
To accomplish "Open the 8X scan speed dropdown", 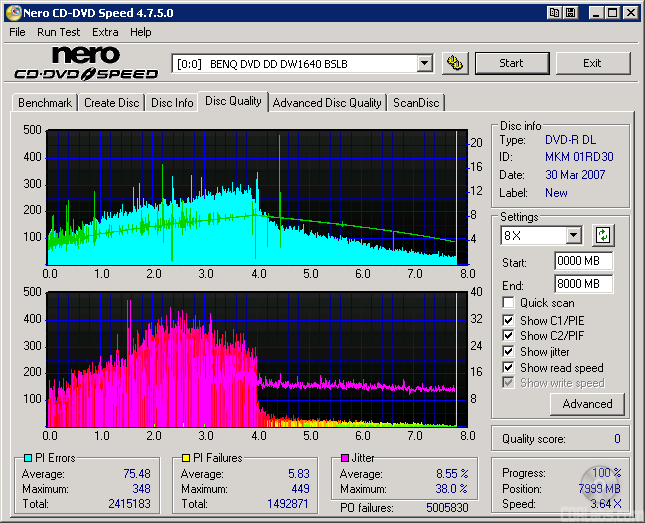I will click(x=573, y=236).
